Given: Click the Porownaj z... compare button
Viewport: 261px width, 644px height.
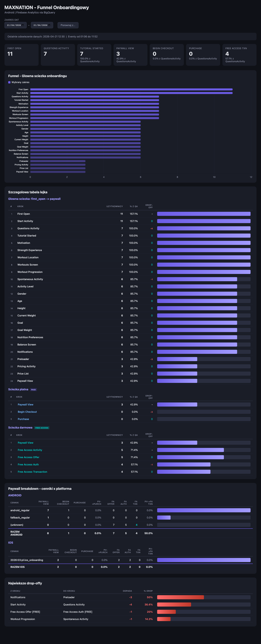Looking at the screenshot, I should click(68, 25).
